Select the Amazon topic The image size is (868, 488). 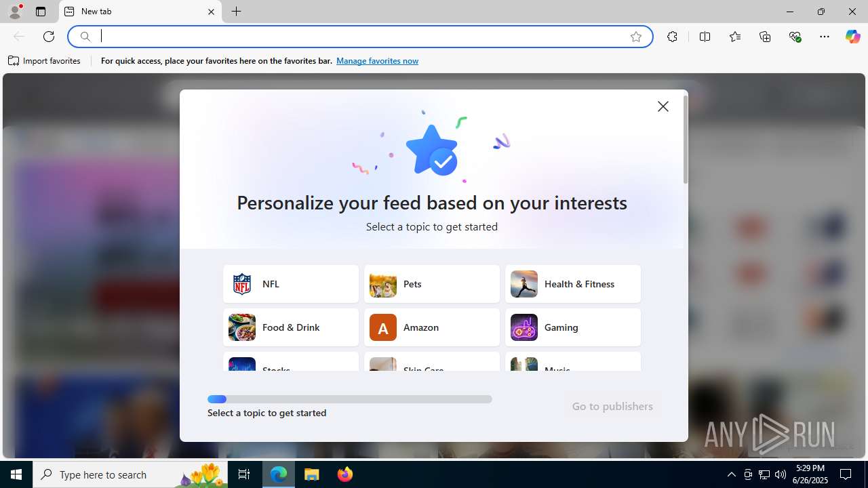click(x=432, y=327)
